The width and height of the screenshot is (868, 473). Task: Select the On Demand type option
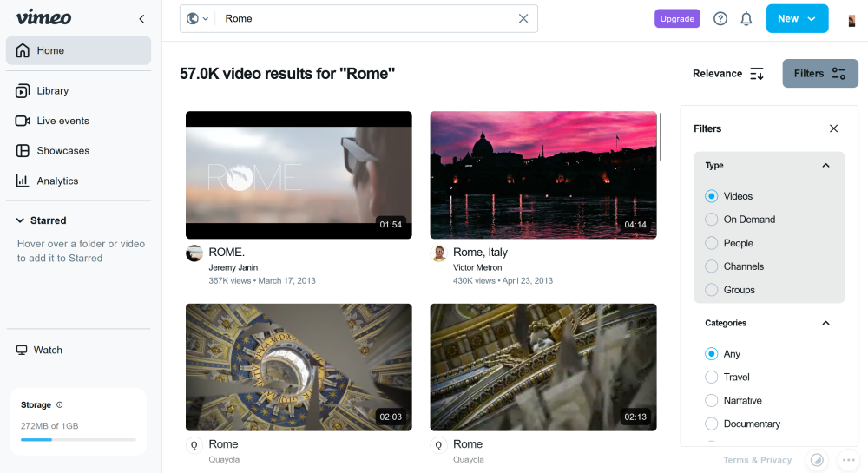712,220
